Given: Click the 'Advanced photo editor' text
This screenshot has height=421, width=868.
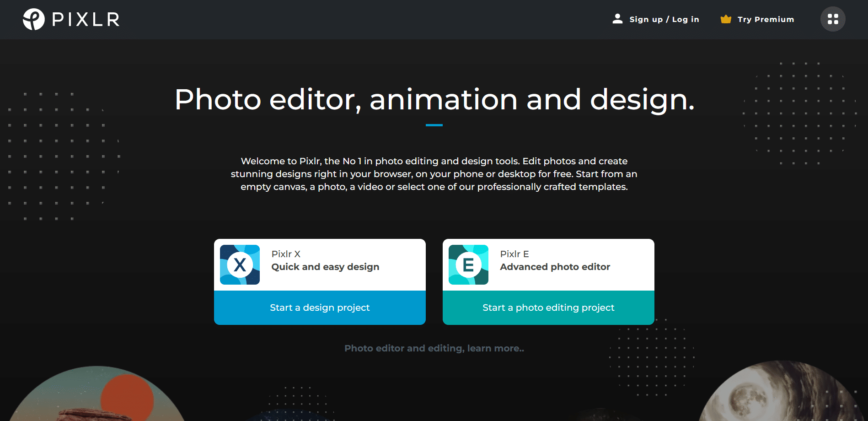Looking at the screenshot, I should coord(555,267).
